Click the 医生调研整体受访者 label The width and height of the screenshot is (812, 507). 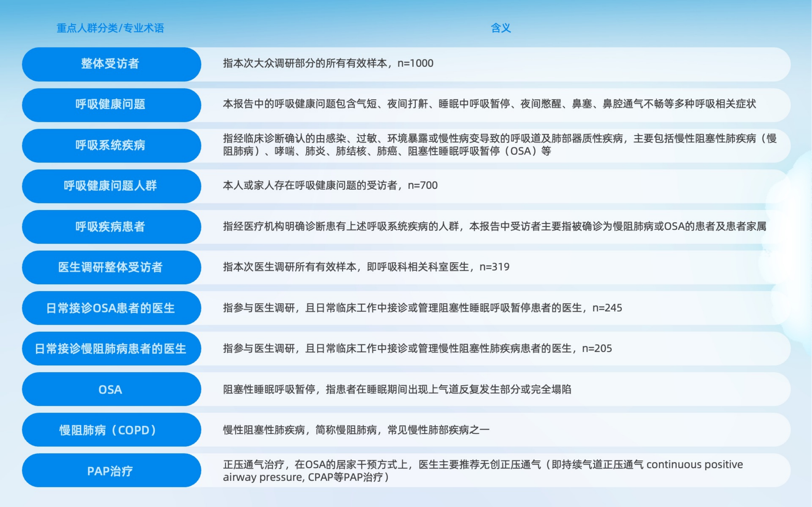pyautogui.click(x=111, y=267)
